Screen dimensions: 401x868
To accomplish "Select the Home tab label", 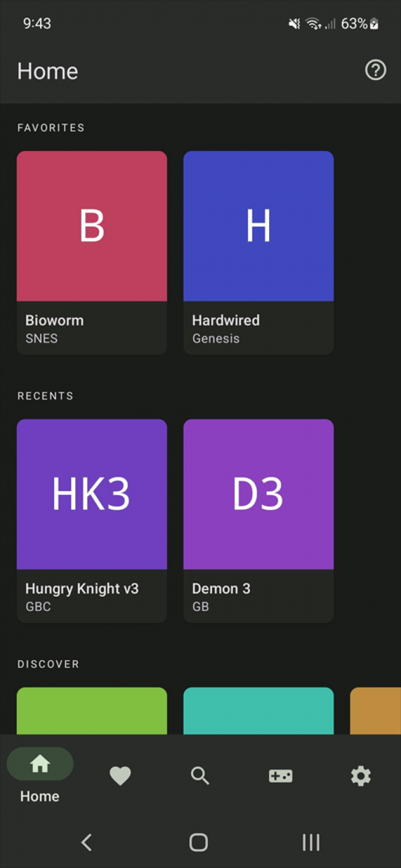I will [39, 796].
